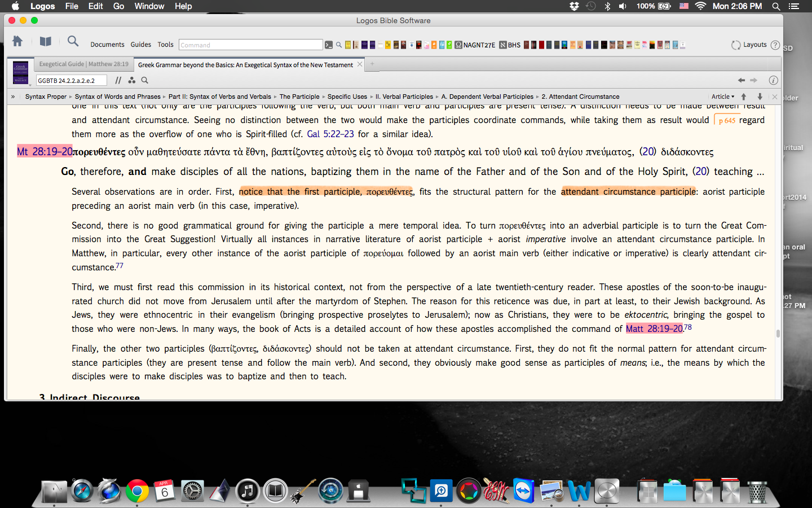
Task: Follow the Gal 5:22–23 link
Action: click(330, 134)
